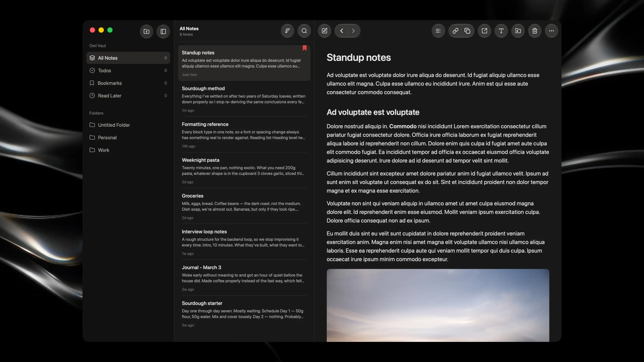Open Untitled Folder in the sidebar
The image size is (644, 362).
(128, 125)
